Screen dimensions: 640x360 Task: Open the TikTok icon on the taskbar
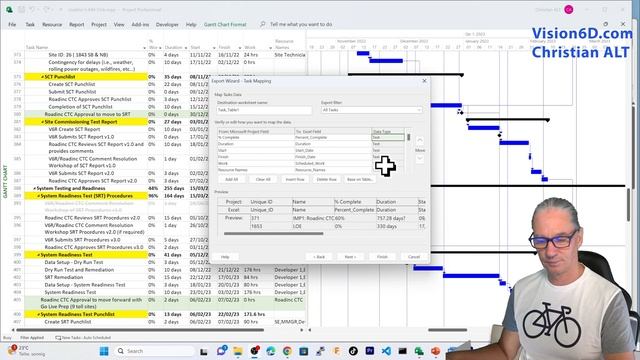(353, 351)
